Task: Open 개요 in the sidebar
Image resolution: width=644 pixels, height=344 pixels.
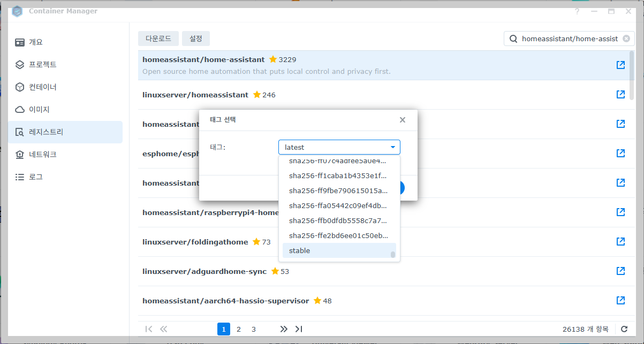Action: pos(65,42)
